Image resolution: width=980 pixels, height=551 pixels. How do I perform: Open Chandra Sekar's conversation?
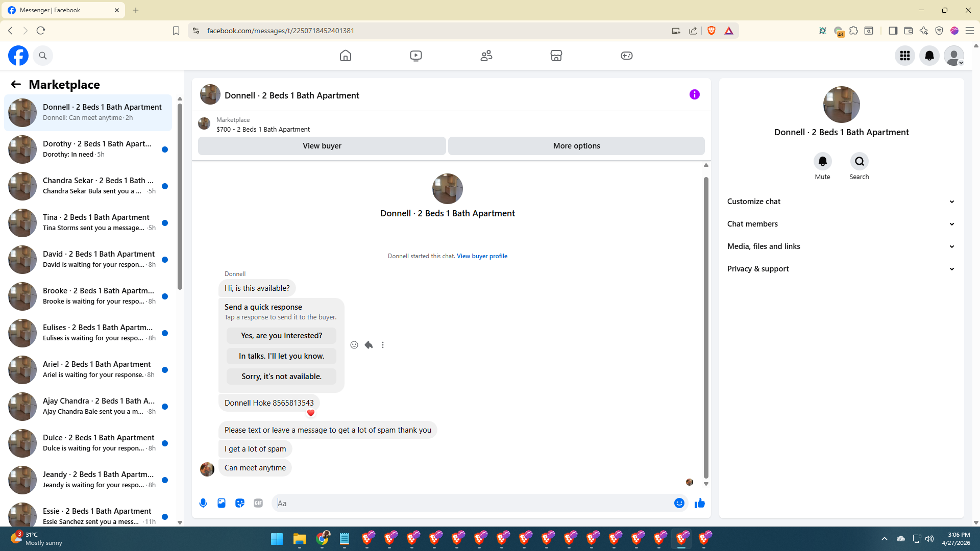tap(88, 186)
